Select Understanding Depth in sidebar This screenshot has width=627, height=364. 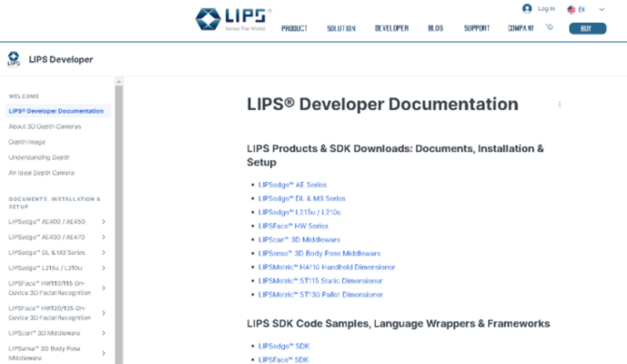pos(38,158)
